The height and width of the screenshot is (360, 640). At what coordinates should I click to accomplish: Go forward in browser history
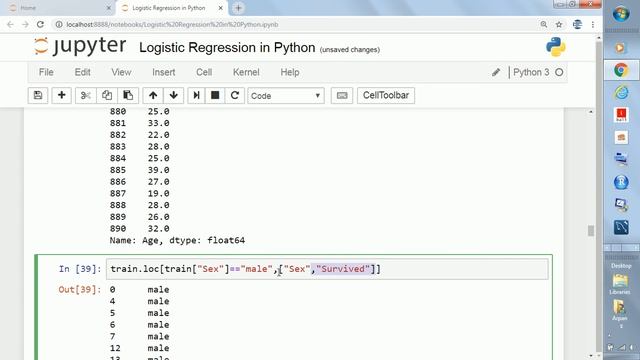click(x=25, y=24)
